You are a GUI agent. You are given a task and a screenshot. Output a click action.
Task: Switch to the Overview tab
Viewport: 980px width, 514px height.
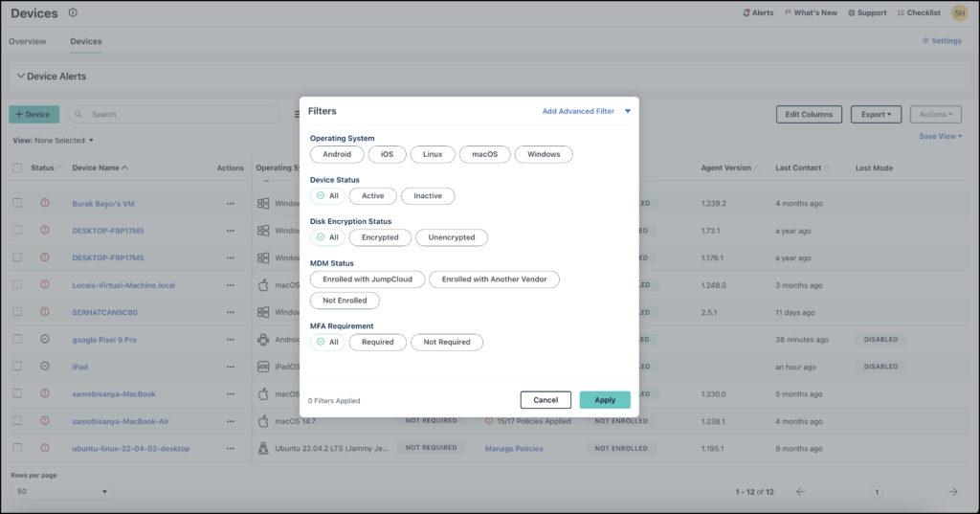(x=28, y=41)
